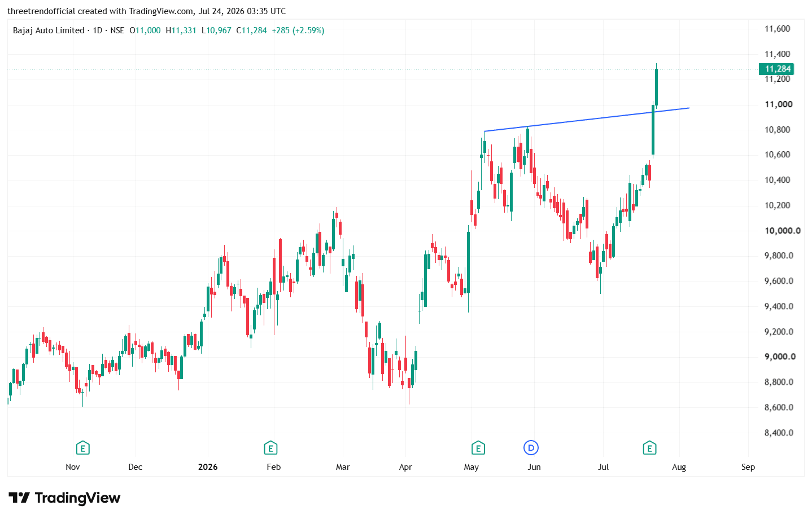The image size is (812, 519).
Task: Click the C11,284 close value
Action: [252, 30]
